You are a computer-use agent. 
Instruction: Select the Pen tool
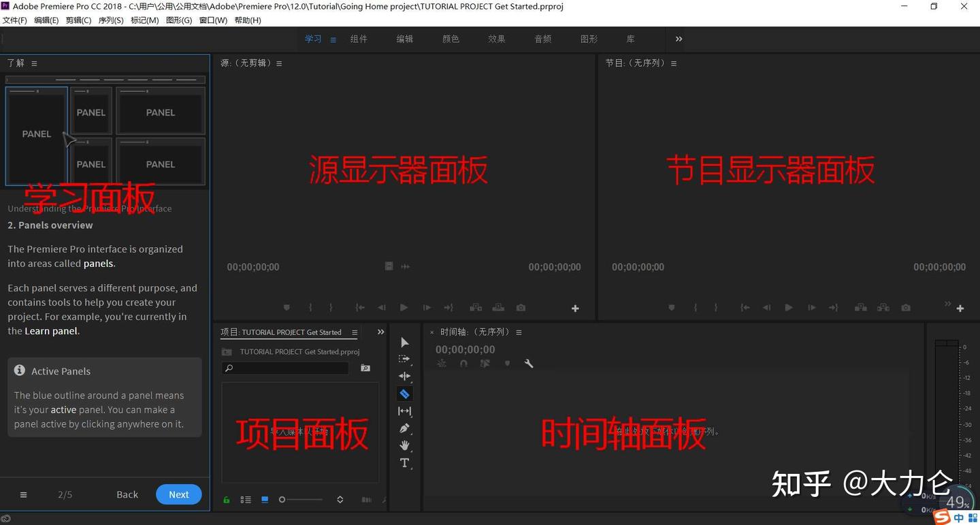tap(404, 428)
